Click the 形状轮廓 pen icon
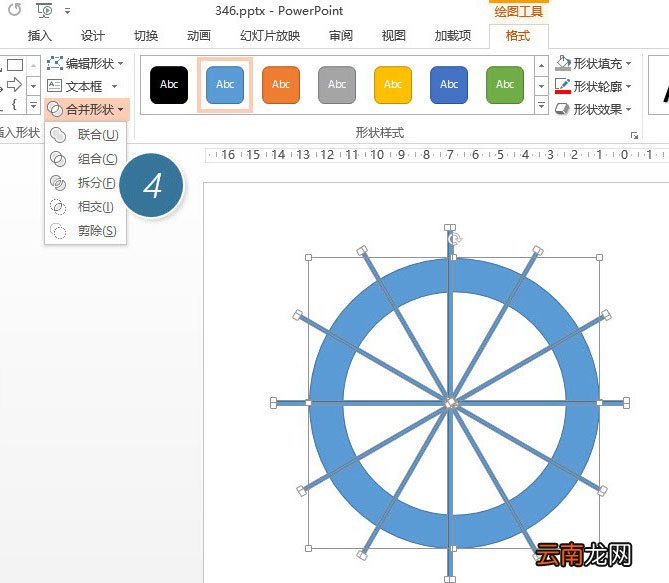 [563, 86]
